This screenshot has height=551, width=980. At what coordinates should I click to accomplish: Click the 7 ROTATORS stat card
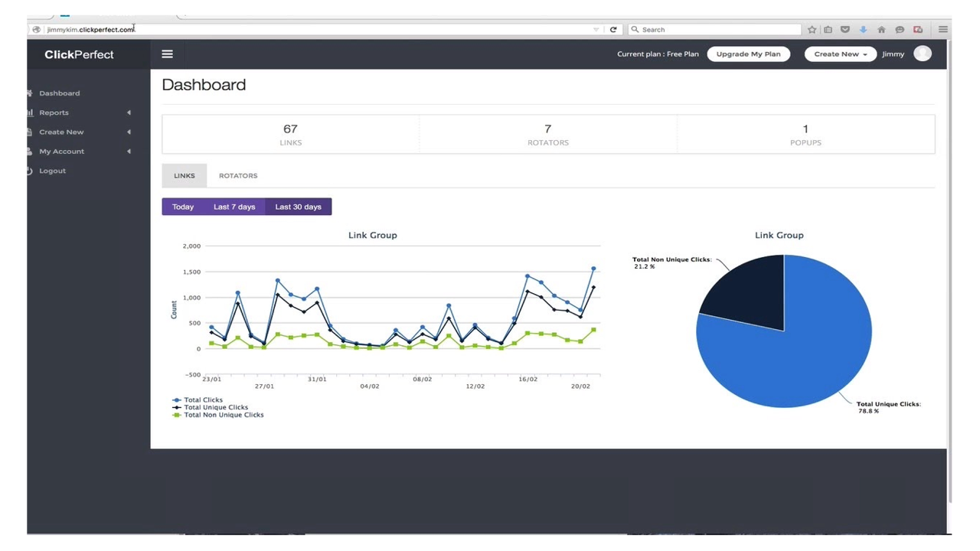548,134
